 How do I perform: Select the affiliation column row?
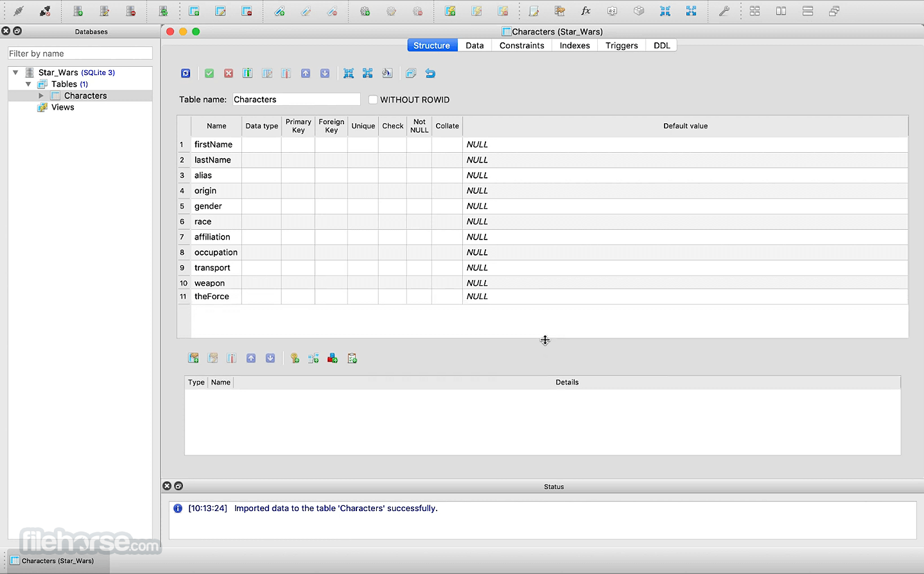(x=543, y=237)
